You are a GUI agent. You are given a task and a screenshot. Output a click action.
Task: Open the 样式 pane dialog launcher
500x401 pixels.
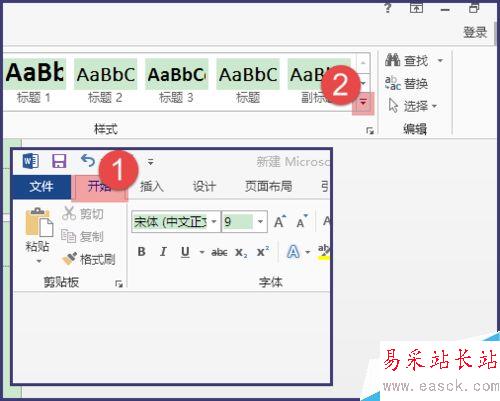(370, 131)
